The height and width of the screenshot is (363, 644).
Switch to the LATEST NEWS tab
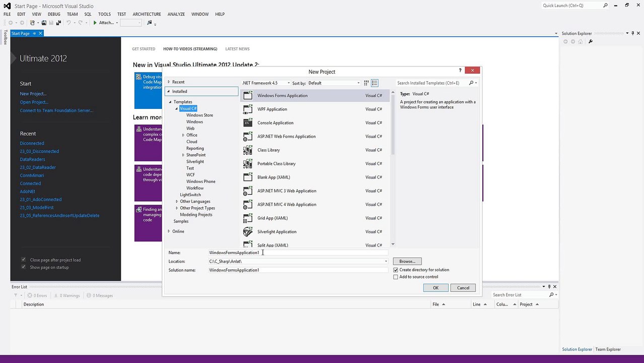(237, 49)
